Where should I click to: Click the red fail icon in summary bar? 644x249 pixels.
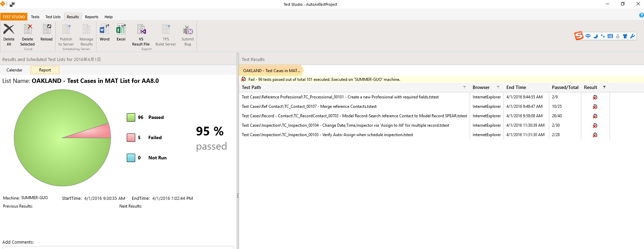click(243, 80)
